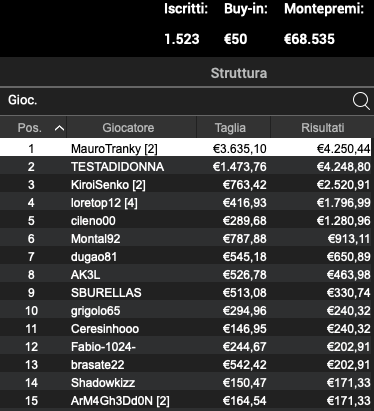374x411 pixels.
Task: Select player TESTADIDONNA
Action: click(x=186, y=166)
